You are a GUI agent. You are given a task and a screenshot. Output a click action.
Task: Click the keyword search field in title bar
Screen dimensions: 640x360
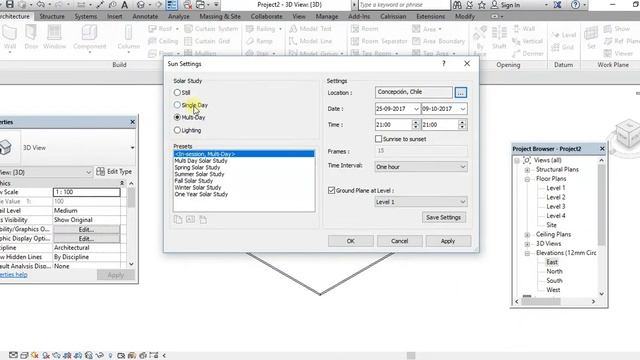coord(404,5)
